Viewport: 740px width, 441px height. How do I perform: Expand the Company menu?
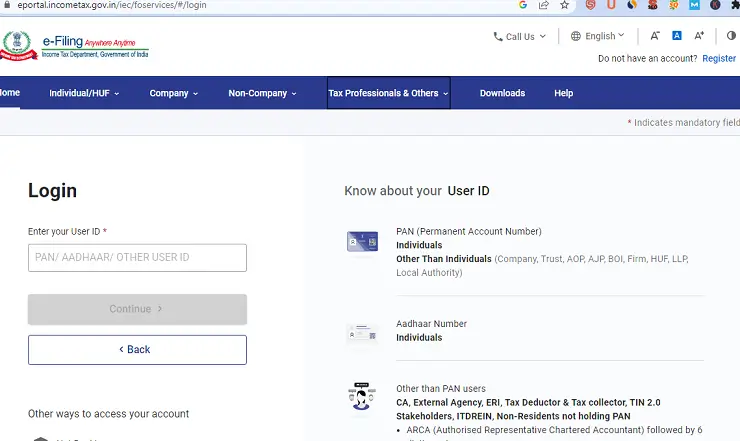point(174,93)
